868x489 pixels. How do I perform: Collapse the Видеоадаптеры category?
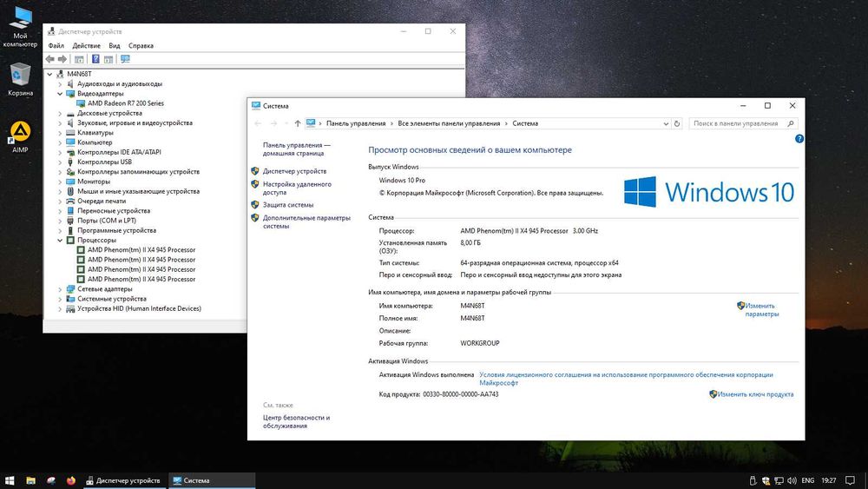tap(60, 94)
